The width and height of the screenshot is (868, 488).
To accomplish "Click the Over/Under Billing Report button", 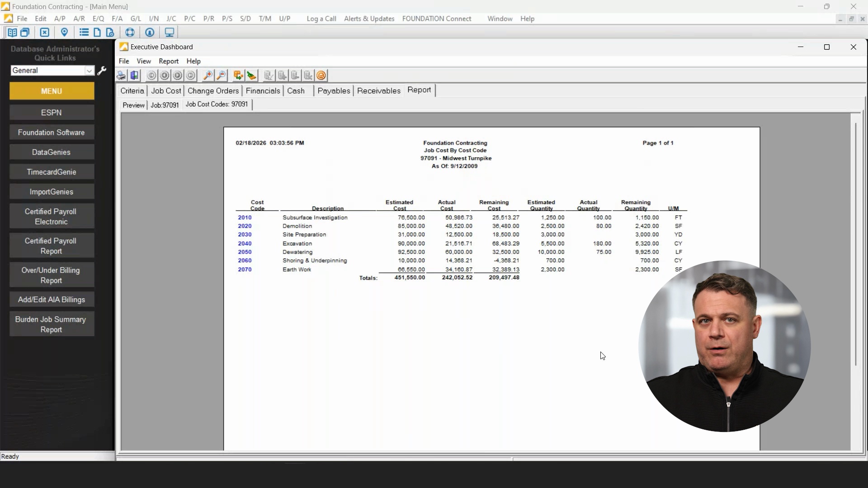I will 52,275.
